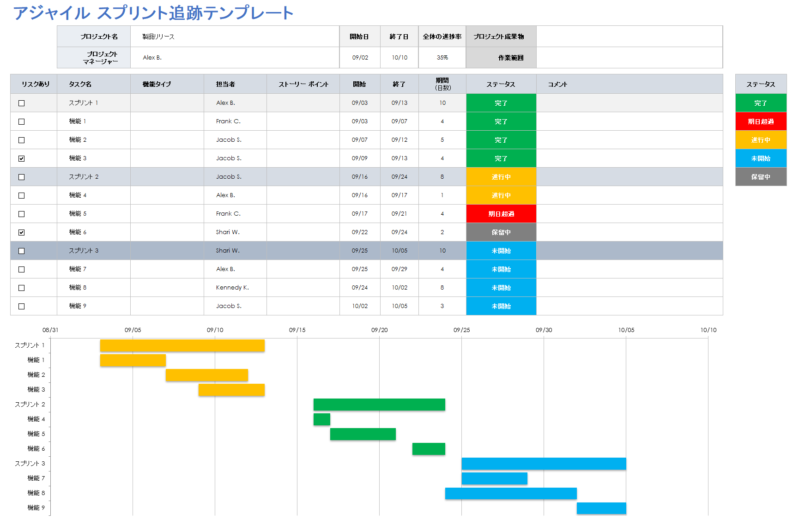Select task name cell スプリント 2
This screenshot has width=793, height=532.
93,177
